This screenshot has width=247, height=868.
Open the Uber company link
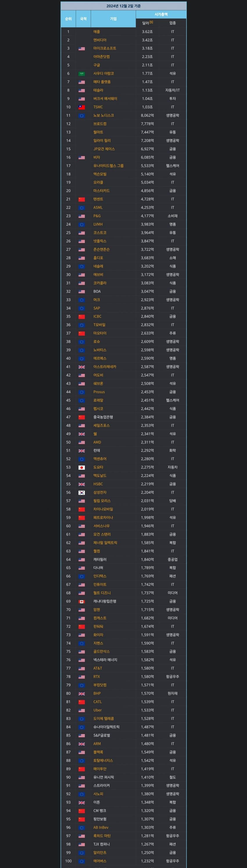point(98,710)
